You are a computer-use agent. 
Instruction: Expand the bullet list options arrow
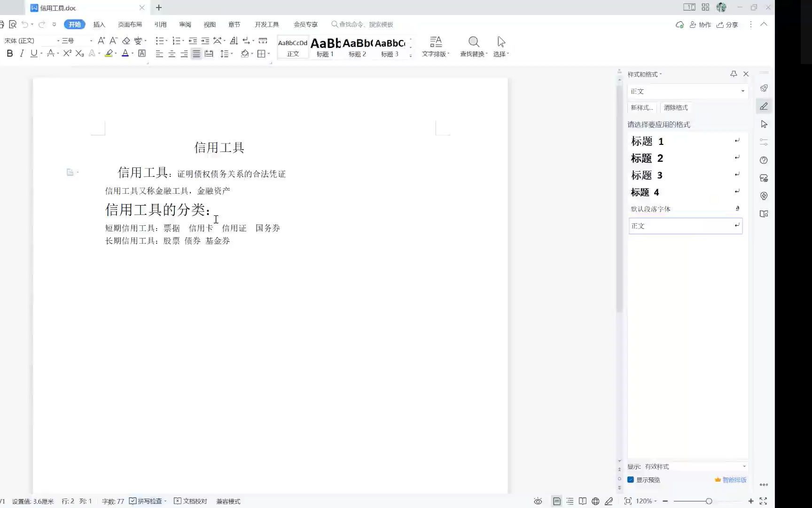166,41
